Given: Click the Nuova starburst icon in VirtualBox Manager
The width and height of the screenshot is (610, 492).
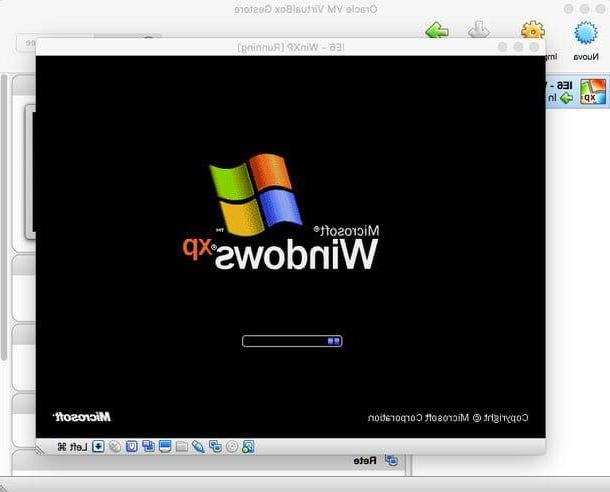Looking at the screenshot, I should point(585,33).
